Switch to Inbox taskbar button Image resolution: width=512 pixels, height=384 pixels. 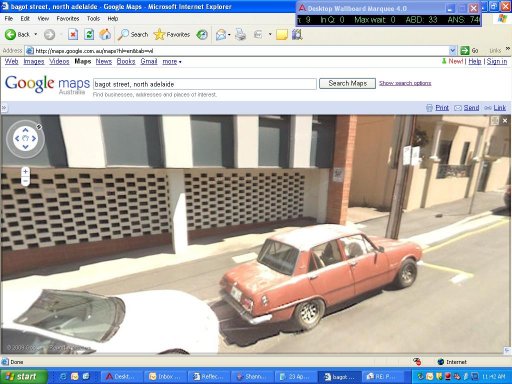click(164, 377)
